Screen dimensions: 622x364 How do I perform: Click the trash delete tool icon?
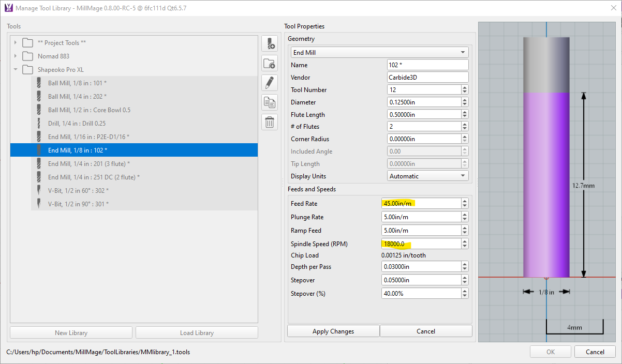coord(269,122)
